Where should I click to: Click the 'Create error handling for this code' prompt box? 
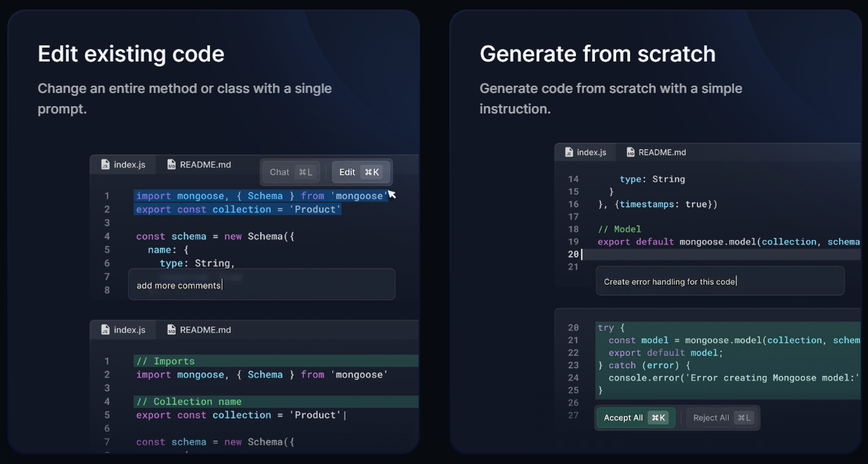(x=719, y=280)
